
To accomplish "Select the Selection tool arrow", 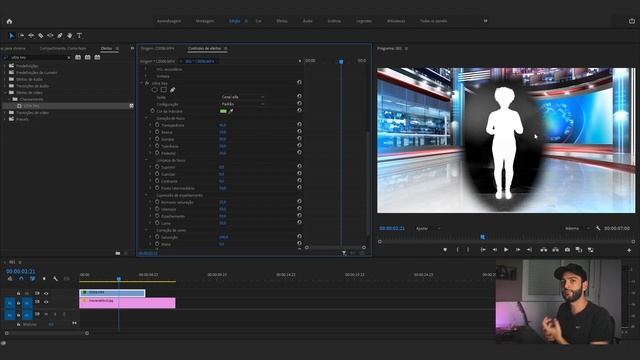I will pos(11,36).
